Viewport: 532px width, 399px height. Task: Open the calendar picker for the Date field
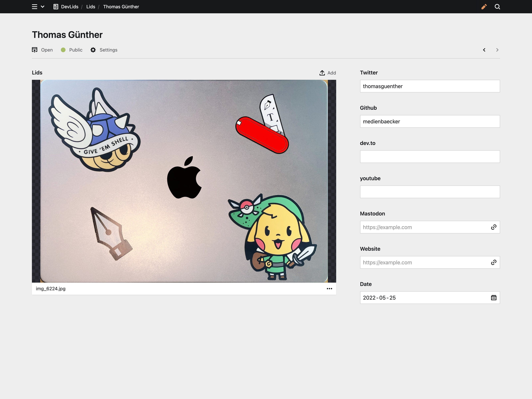pos(494,298)
